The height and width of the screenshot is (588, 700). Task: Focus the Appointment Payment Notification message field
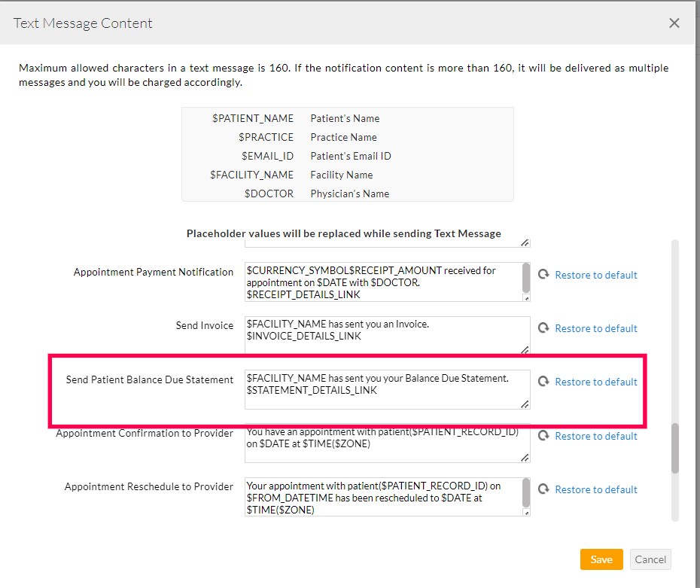tap(384, 282)
